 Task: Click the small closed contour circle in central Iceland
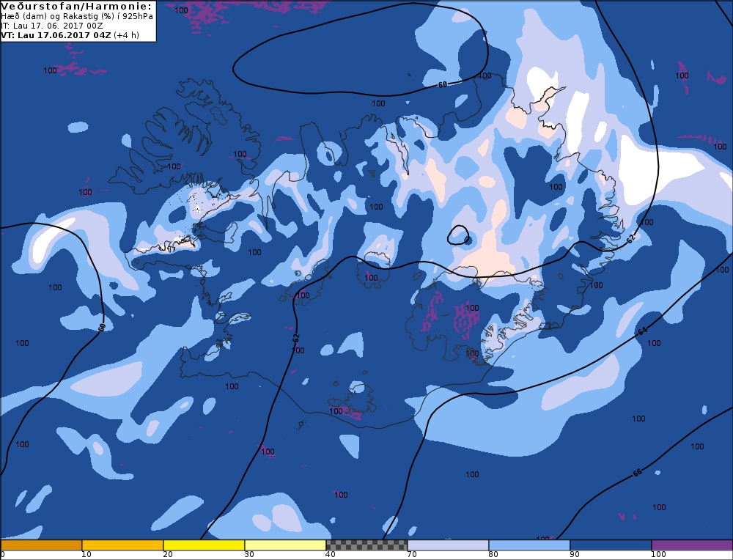(459, 235)
